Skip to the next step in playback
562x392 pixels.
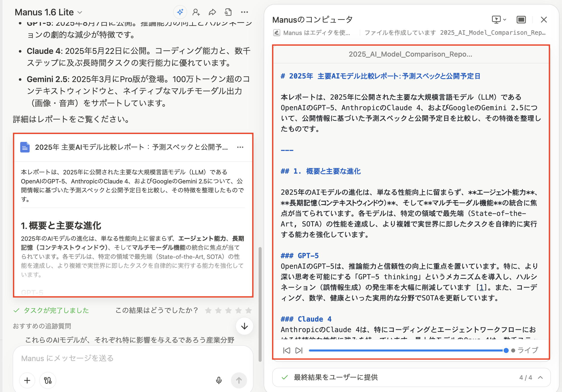coord(299,350)
